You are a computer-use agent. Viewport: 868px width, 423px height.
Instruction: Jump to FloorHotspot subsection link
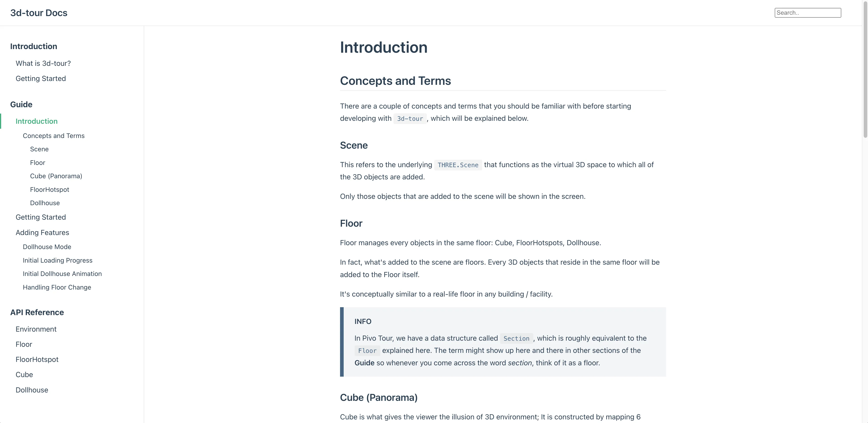pyautogui.click(x=50, y=190)
